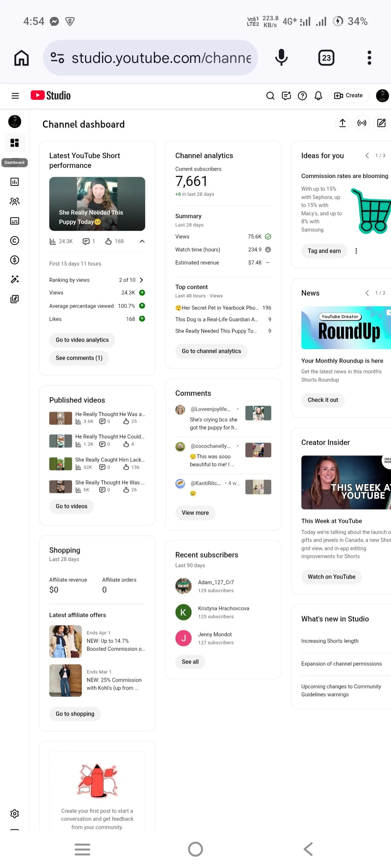Open the notifications bell
Screen dimensions: 391x868
pyautogui.click(x=318, y=96)
